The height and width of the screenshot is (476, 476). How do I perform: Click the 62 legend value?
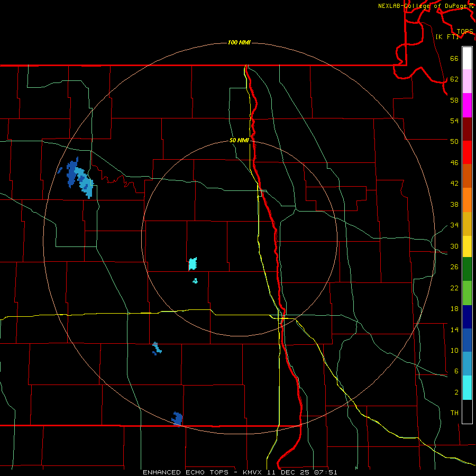coord(454,79)
